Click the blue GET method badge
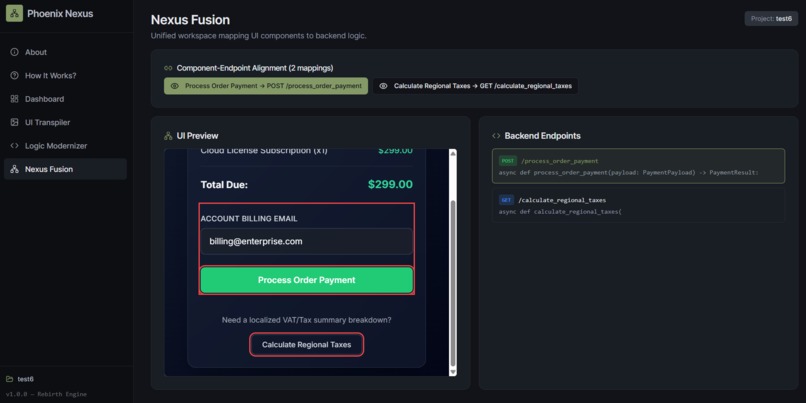The height and width of the screenshot is (403, 806). (506, 199)
